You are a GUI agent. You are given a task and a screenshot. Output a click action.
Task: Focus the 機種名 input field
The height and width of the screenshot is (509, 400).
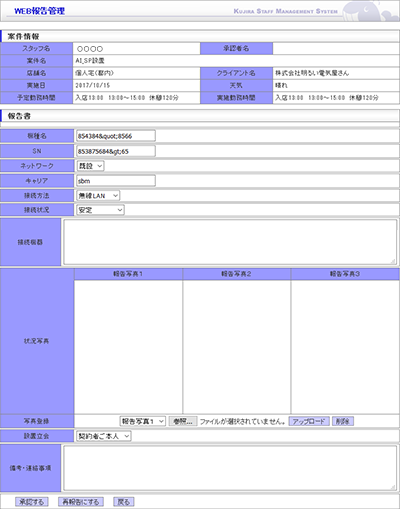click(x=116, y=136)
